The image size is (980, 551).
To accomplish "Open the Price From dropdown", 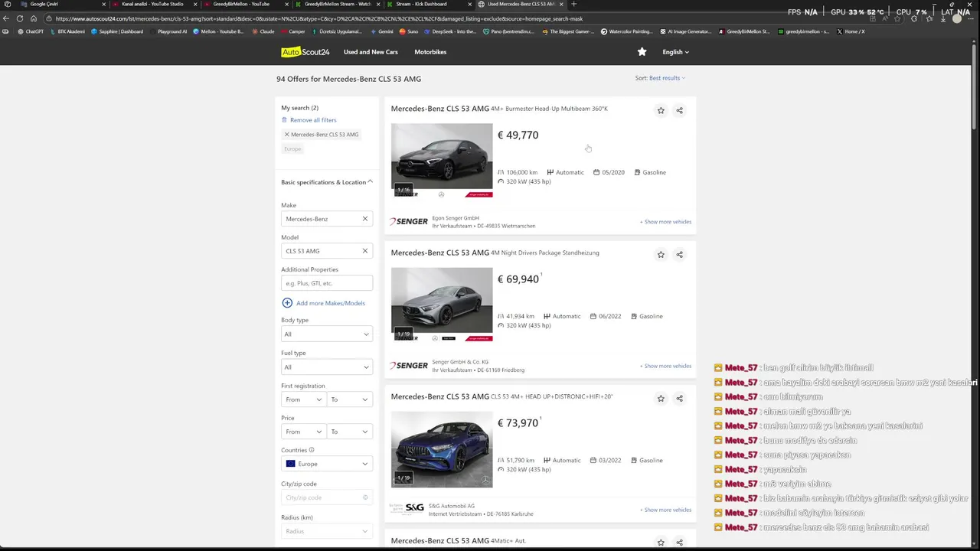I will [303, 432].
